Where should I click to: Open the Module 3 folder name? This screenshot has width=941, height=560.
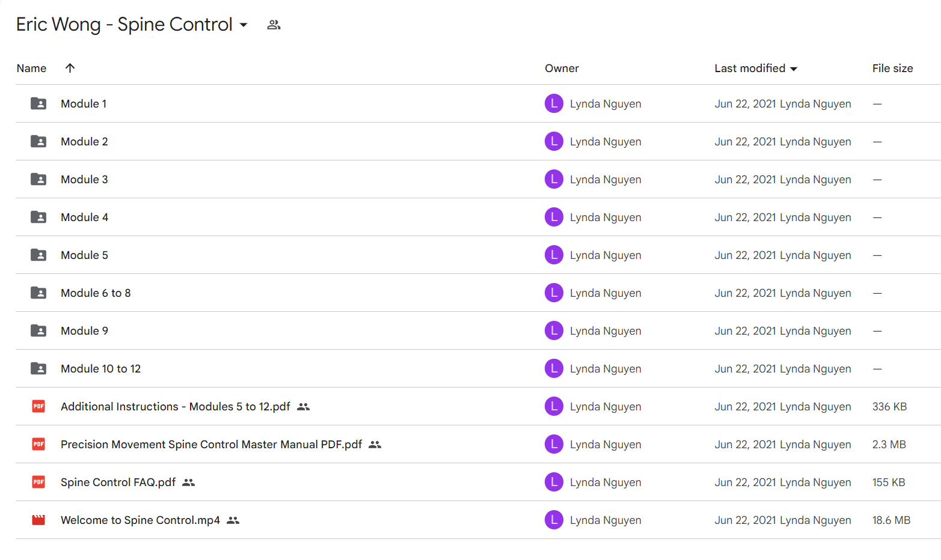[x=84, y=180]
